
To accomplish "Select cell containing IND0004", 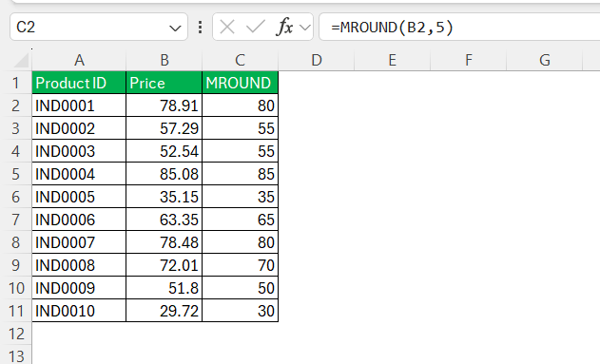I will pos(79,174).
